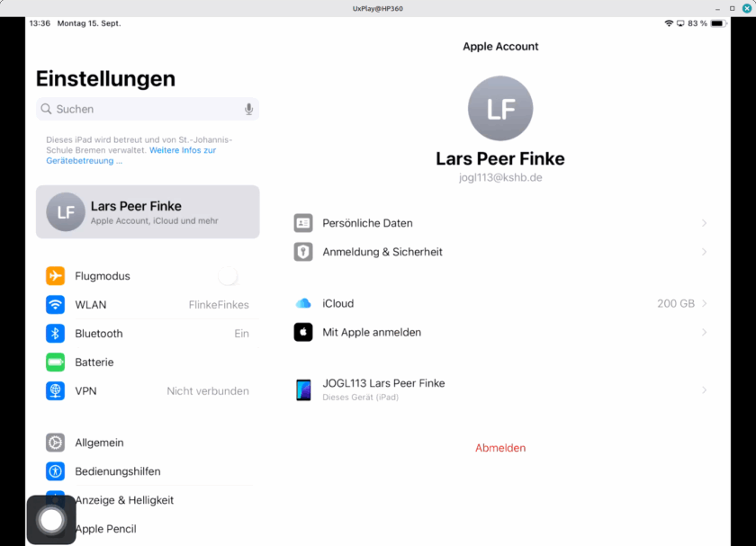Tap the Anmeldung & Sicherheit shield icon
756x546 pixels.
click(303, 252)
